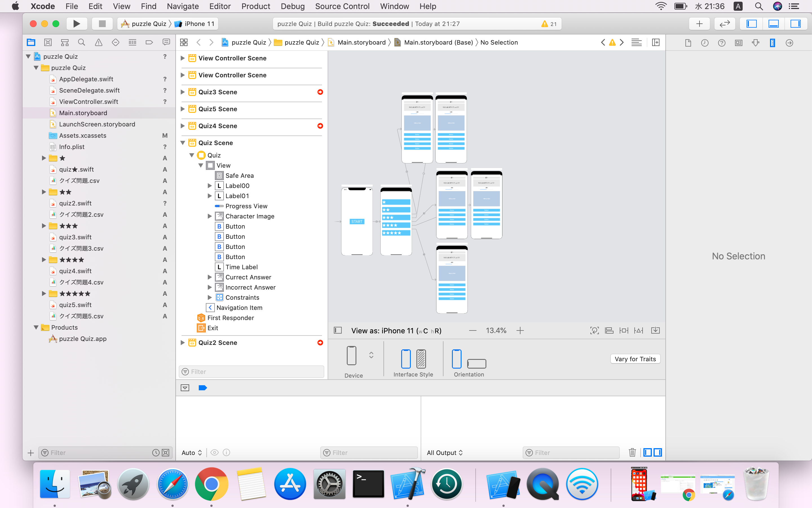Open the Debug menu

(x=293, y=6)
